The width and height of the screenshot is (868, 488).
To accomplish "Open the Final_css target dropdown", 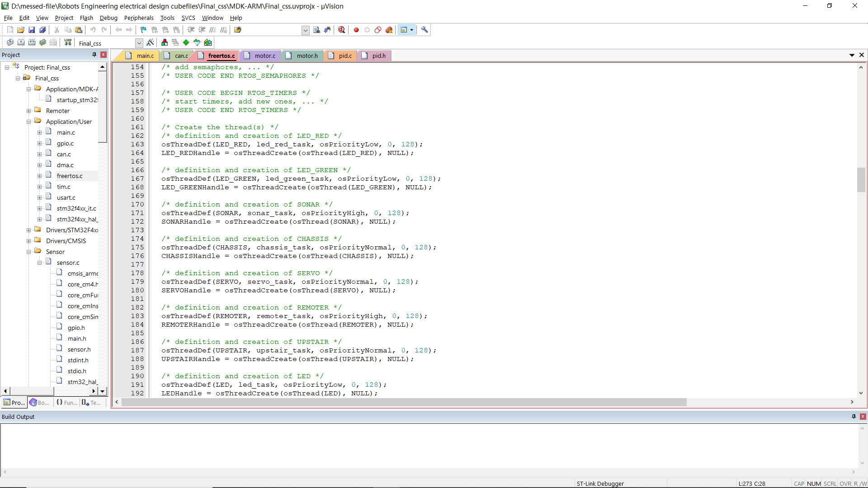I will [x=139, y=43].
